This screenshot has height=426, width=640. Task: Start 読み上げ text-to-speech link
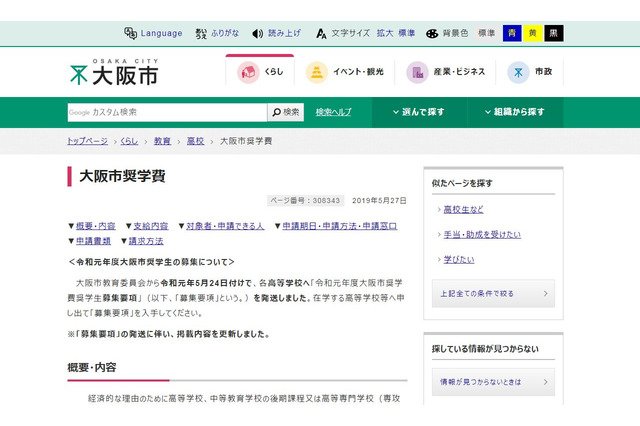click(284, 33)
